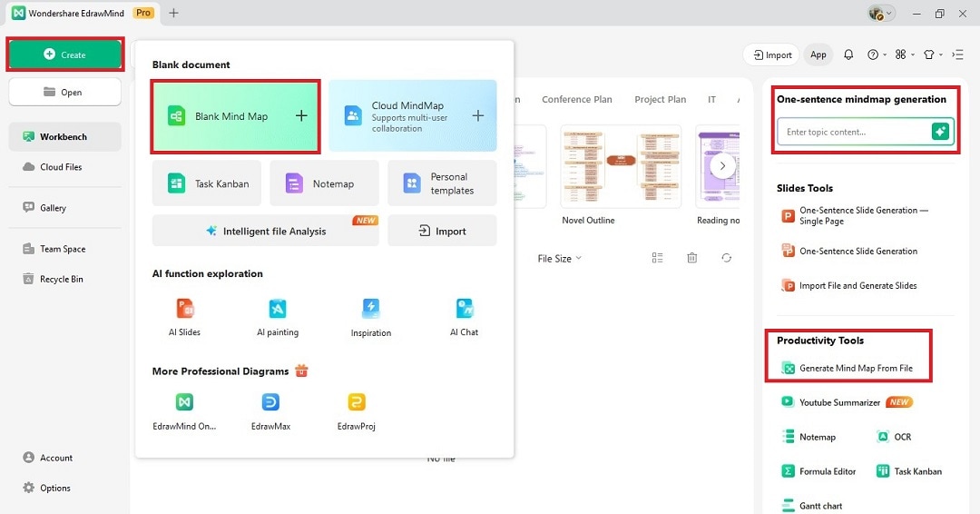This screenshot has width=980, height=514.
Task: Refresh the file list
Action: (x=726, y=258)
